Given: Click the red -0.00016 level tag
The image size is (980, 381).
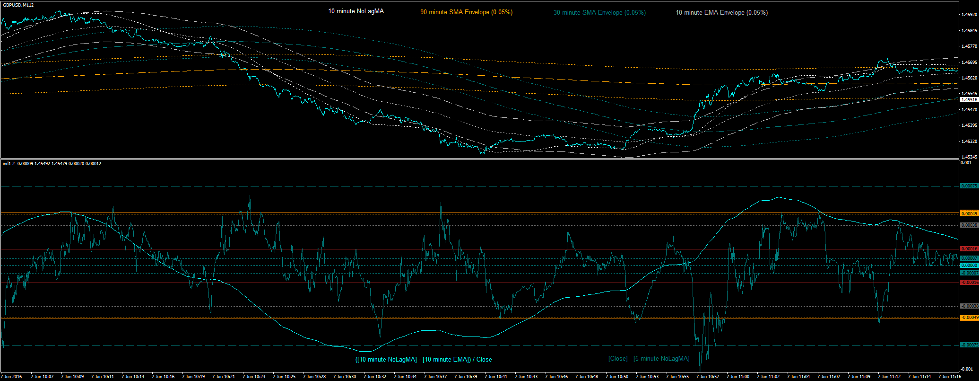Looking at the screenshot, I should click(969, 283).
